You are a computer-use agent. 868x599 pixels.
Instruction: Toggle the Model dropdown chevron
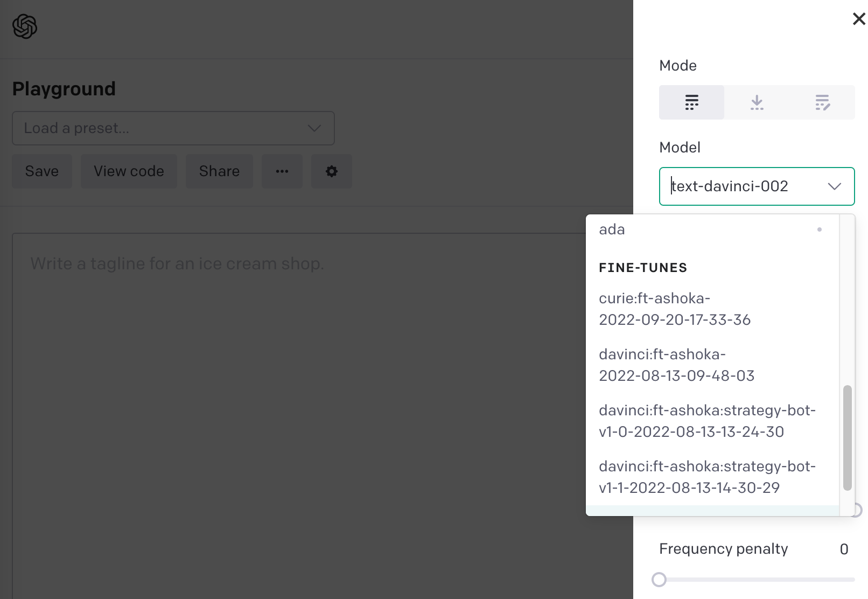pos(835,186)
